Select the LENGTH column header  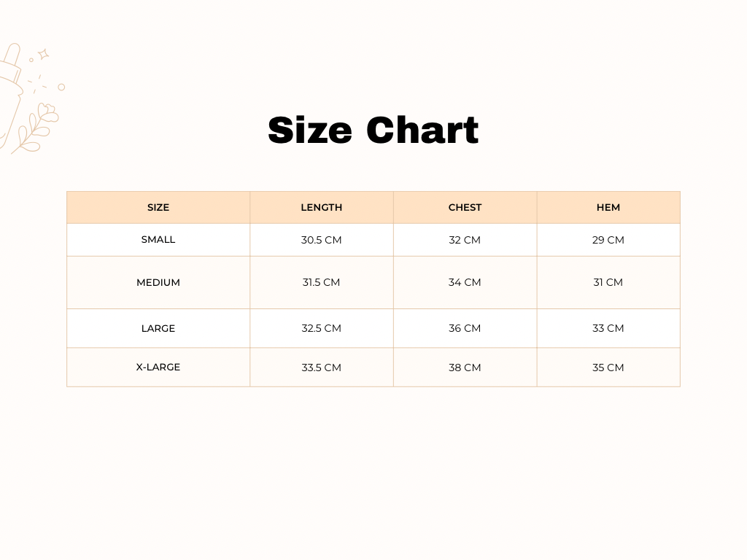321,207
